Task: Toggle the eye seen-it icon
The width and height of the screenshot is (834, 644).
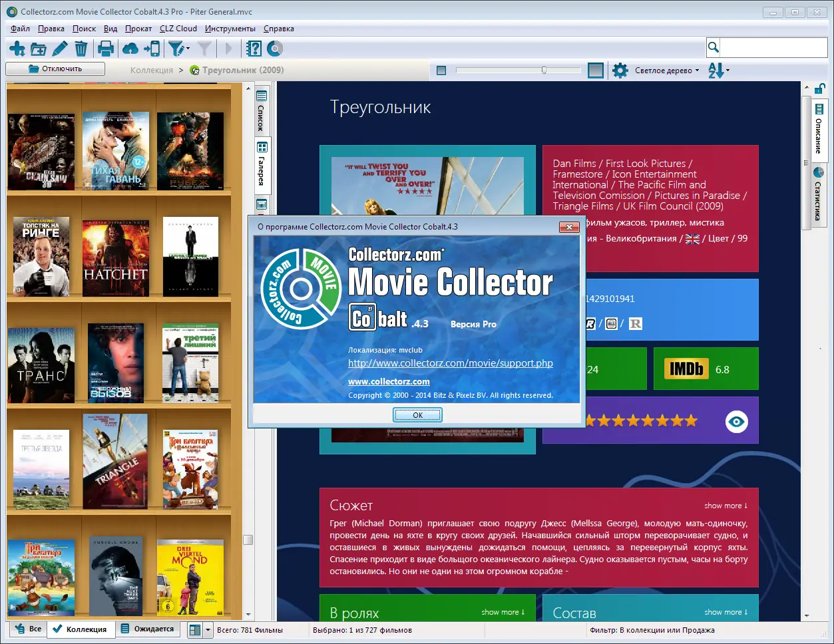Action: (x=736, y=422)
